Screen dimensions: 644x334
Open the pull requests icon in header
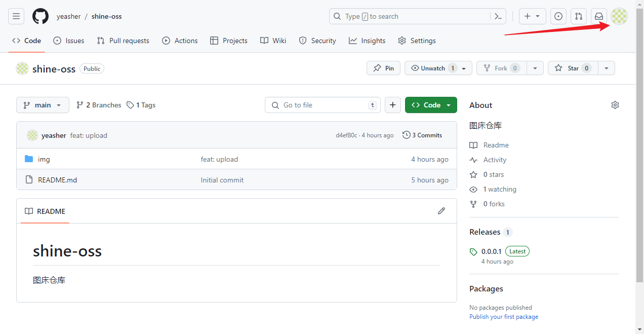click(579, 16)
